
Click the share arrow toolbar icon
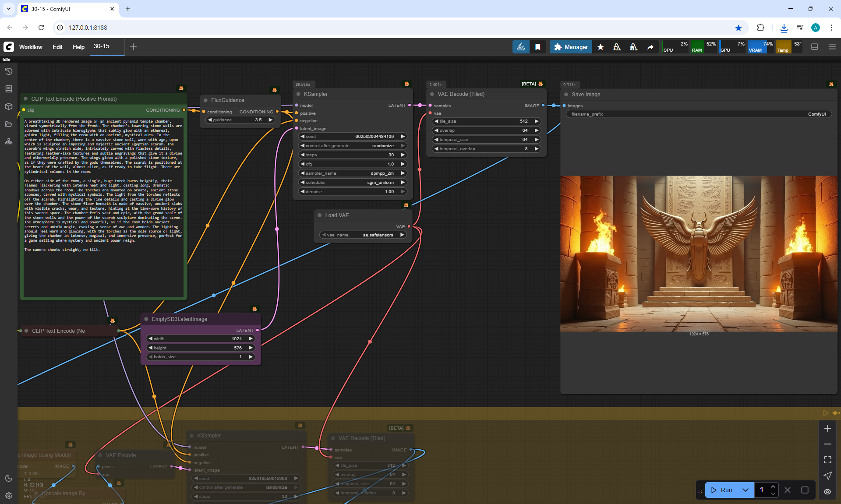(650, 47)
